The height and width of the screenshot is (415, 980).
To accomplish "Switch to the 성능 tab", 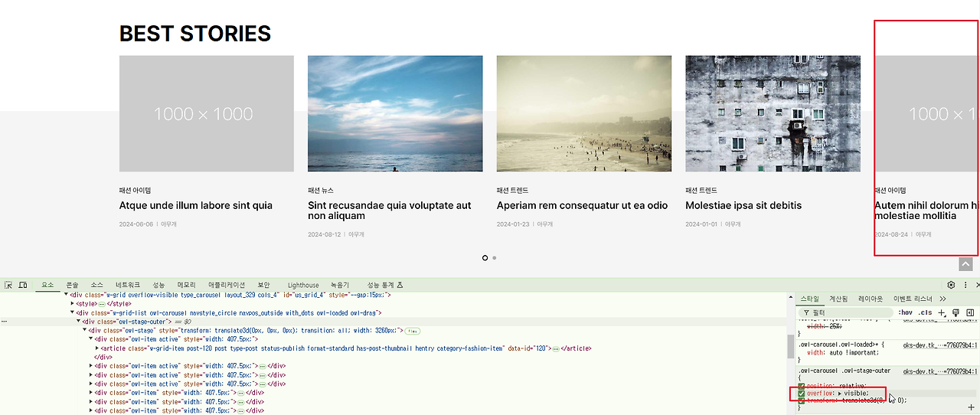I will point(158,285).
